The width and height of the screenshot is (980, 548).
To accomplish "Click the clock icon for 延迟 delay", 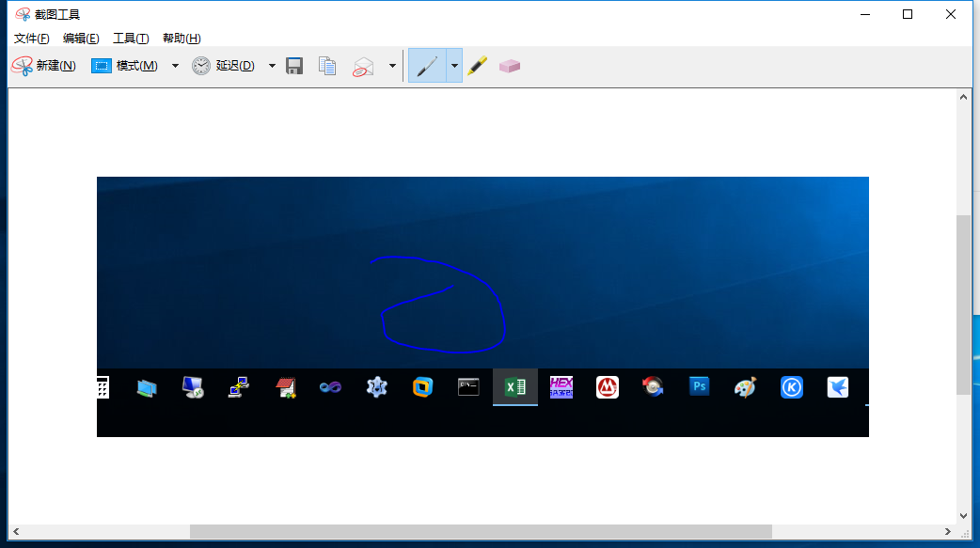I will [x=201, y=66].
